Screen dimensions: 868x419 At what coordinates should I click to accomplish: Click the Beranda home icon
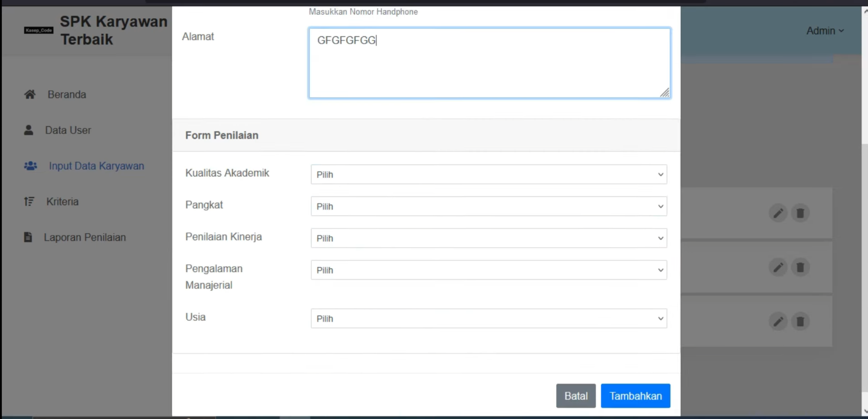pos(30,94)
